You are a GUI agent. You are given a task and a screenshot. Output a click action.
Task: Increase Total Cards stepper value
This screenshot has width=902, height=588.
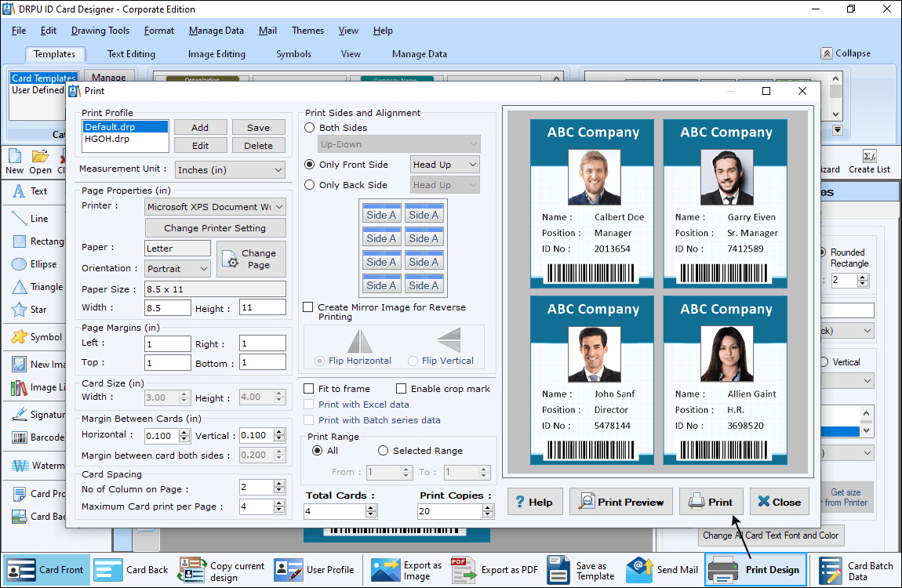coord(371,507)
